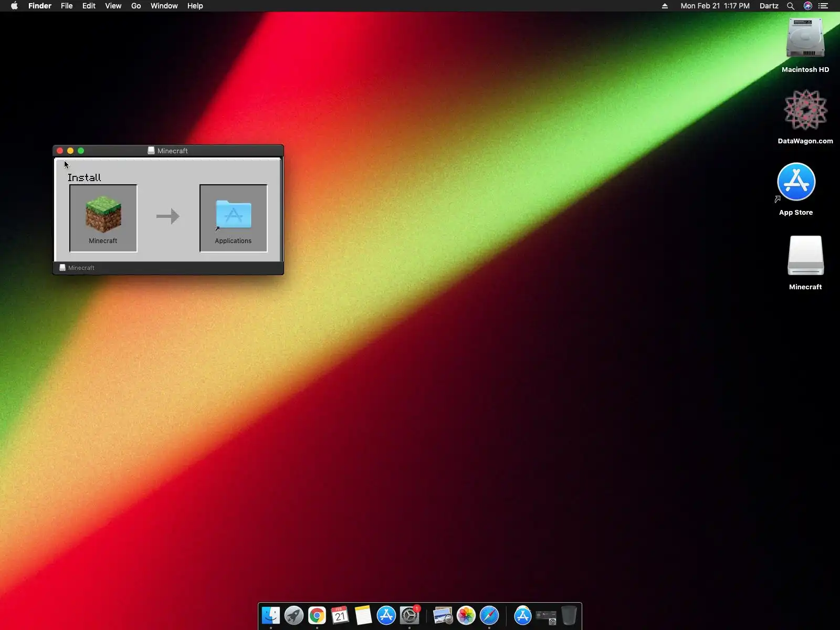Open Launchpad from the dock
840x630 pixels.
pos(294,615)
